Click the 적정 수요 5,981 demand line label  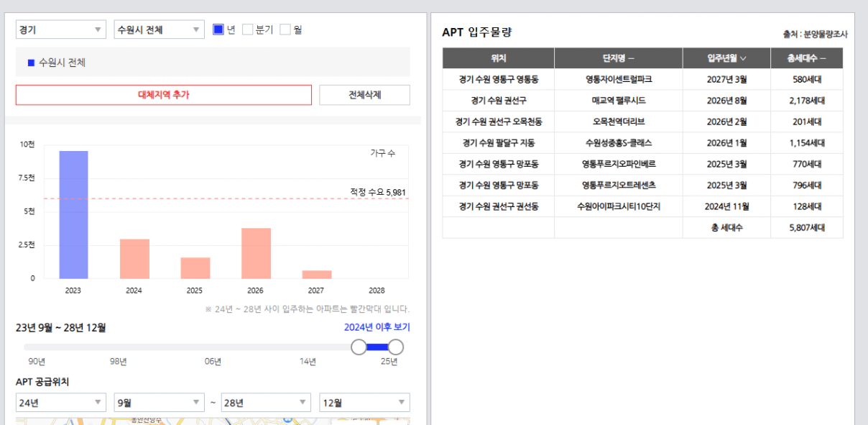[x=378, y=192]
